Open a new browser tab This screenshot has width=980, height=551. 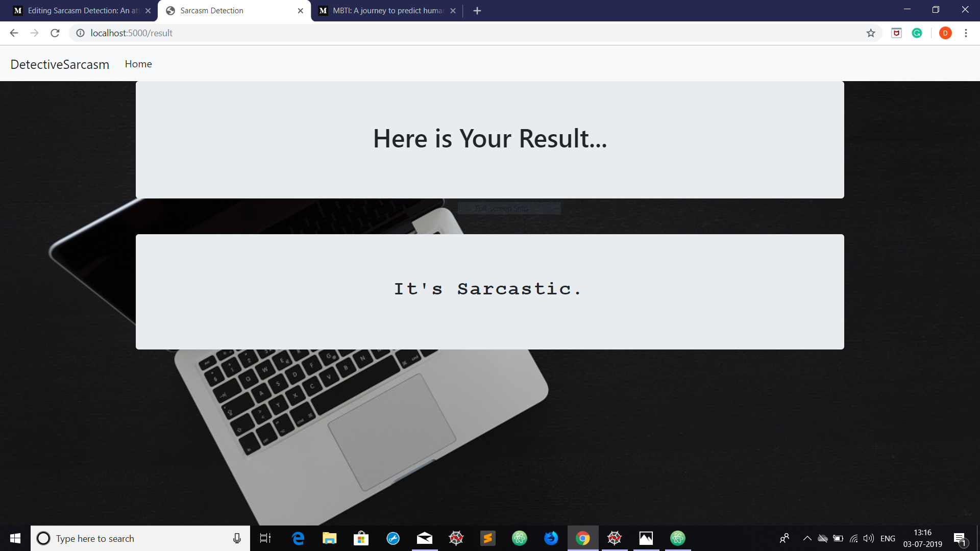point(477,11)
